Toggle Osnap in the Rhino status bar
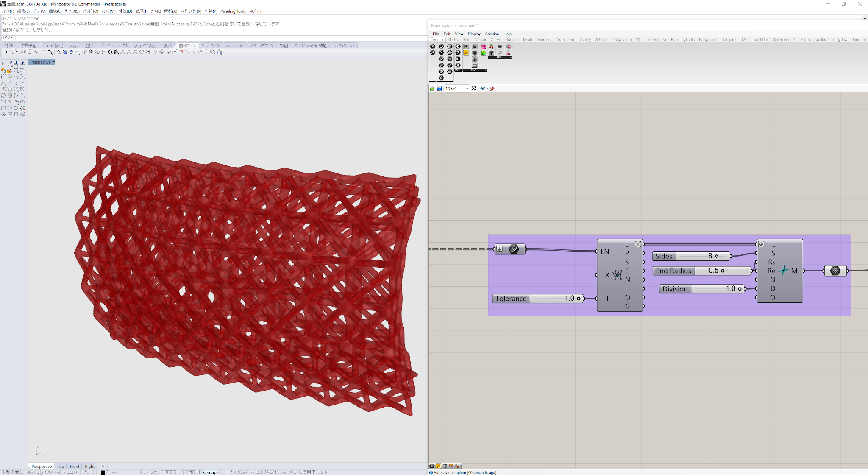 coord(209,472)
